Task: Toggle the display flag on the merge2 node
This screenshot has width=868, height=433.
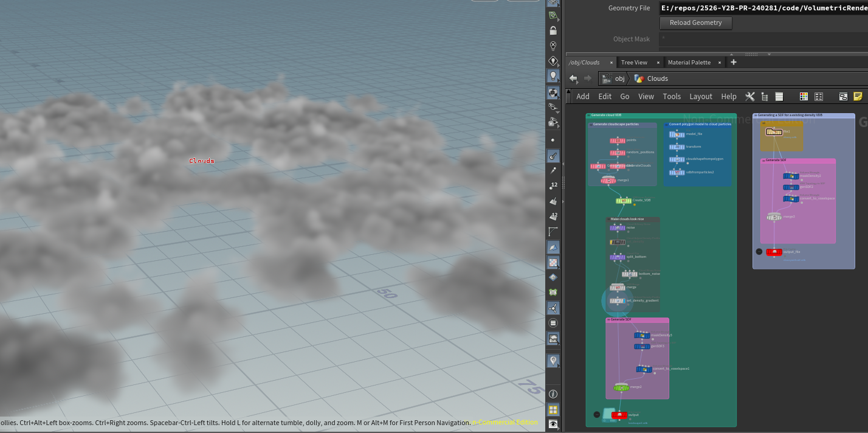Action: point(627,387)
